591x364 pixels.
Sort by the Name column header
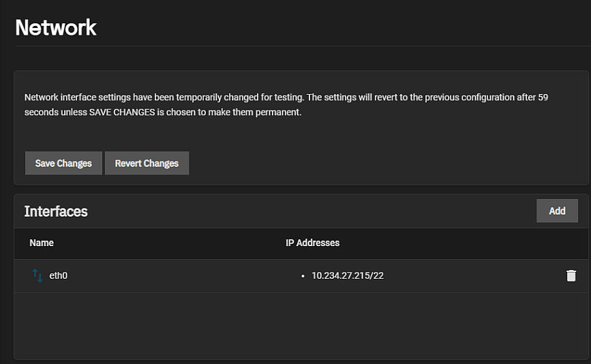(x=42, y=243)
